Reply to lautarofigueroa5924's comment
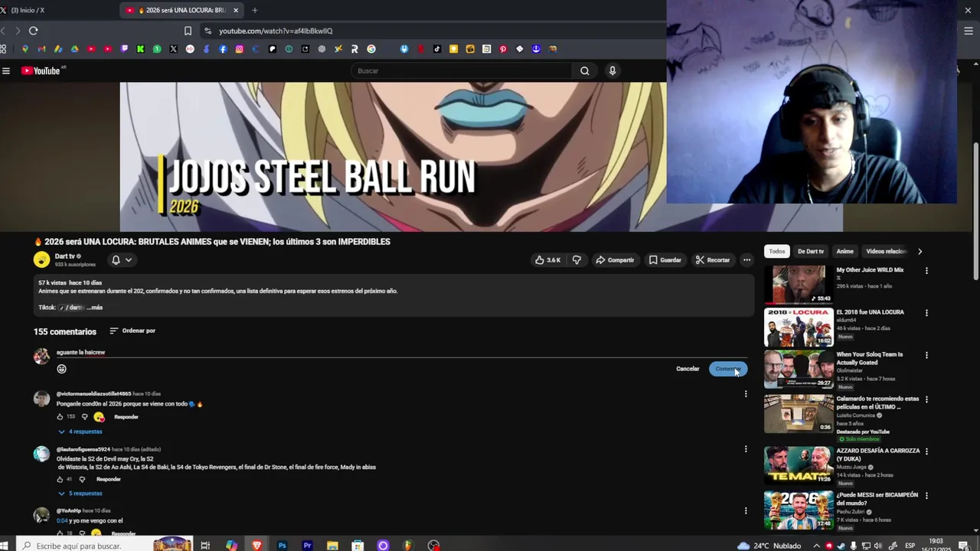The image size is (980, 551). [109, 479]
